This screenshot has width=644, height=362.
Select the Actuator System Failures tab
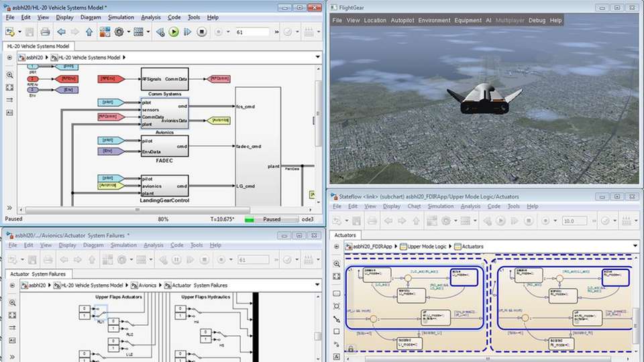pos(38,274)
